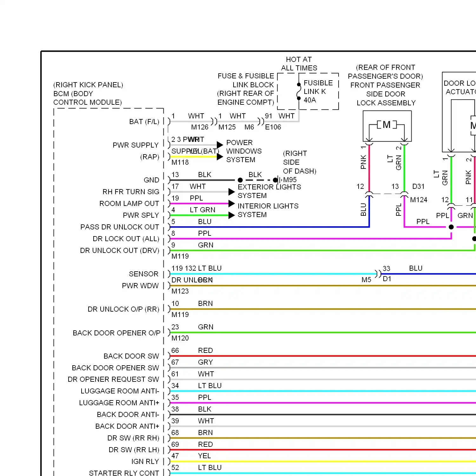476x476 pixels.
Task: Click the 'M126' connector label
Action: tap(200, 127)
